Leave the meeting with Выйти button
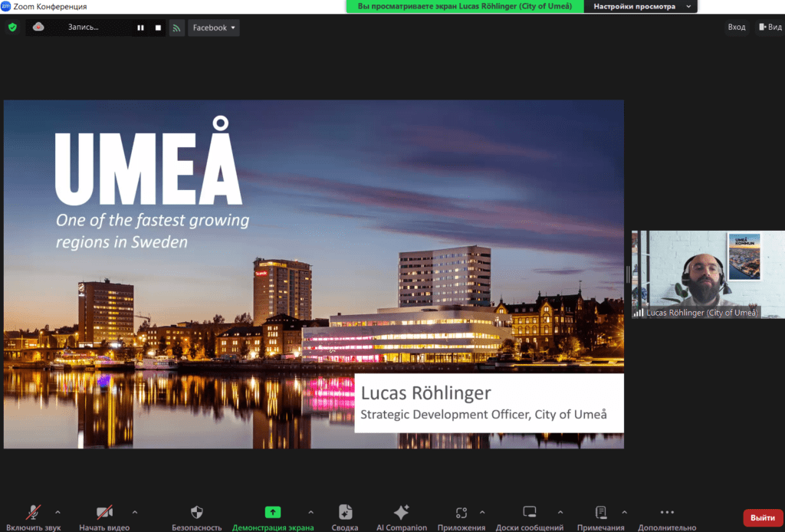The image size is (785, 532). 762,517
